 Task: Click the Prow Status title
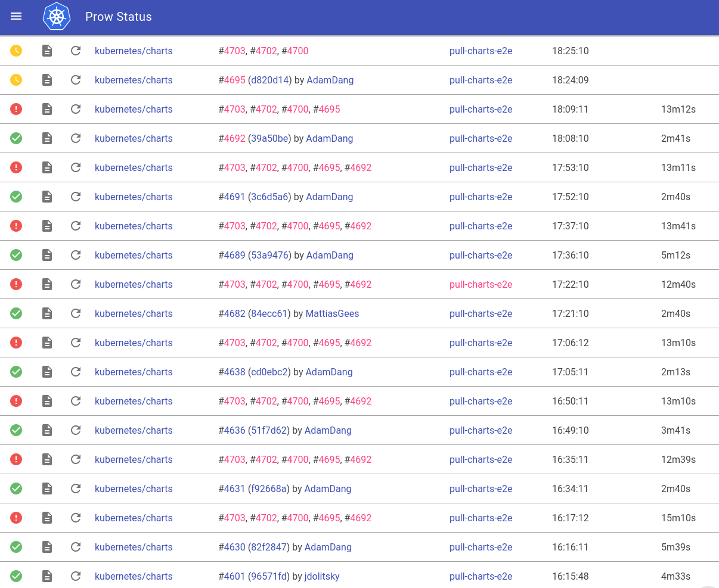click(119, 17)
